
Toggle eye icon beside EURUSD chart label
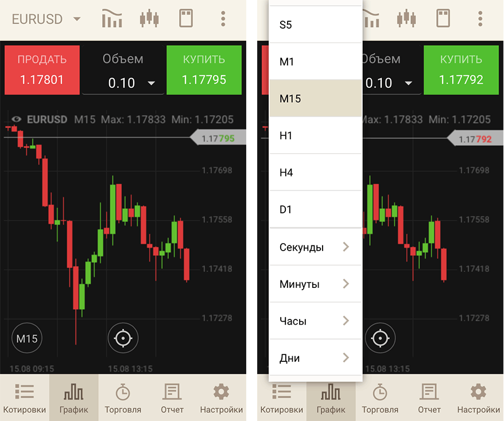tap(16, 119)
